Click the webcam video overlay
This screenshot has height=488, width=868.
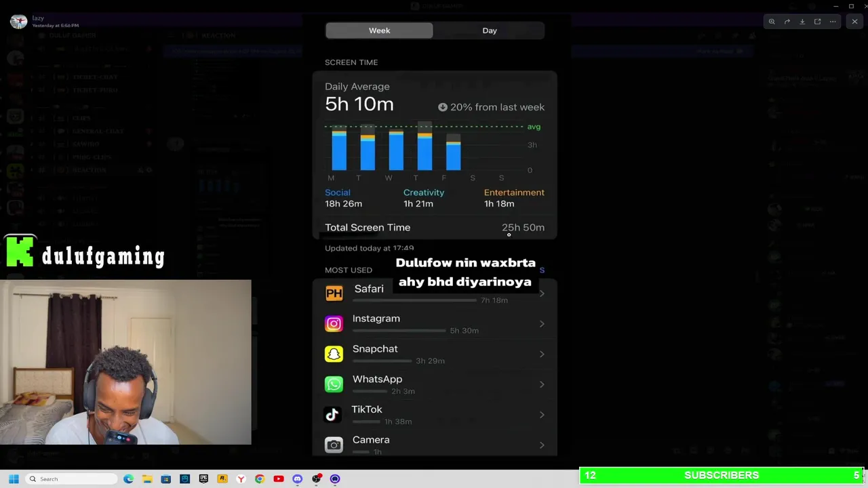tap(125, 362)
